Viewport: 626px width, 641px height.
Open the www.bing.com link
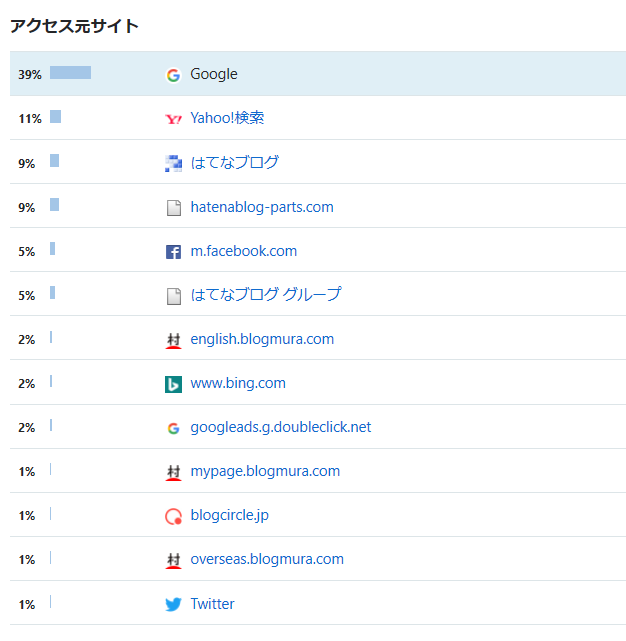point(238,383)
